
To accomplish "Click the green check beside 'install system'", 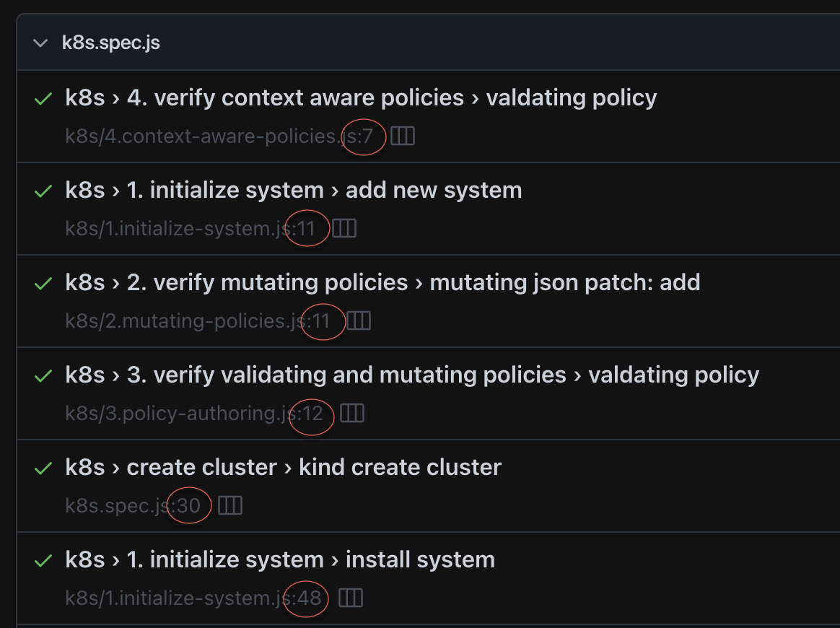I will [43, 559].
